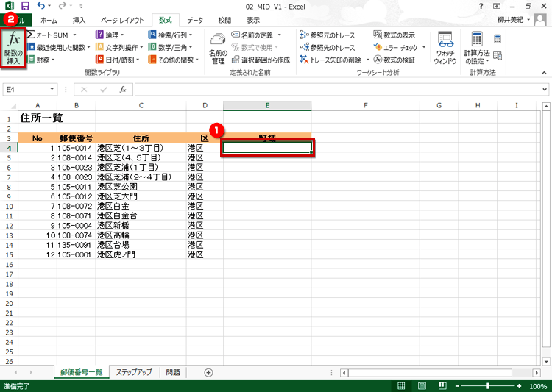This screenshot has width=552, height=392.
Task: Click the user account name 柳井美紀
Action: 510,20
